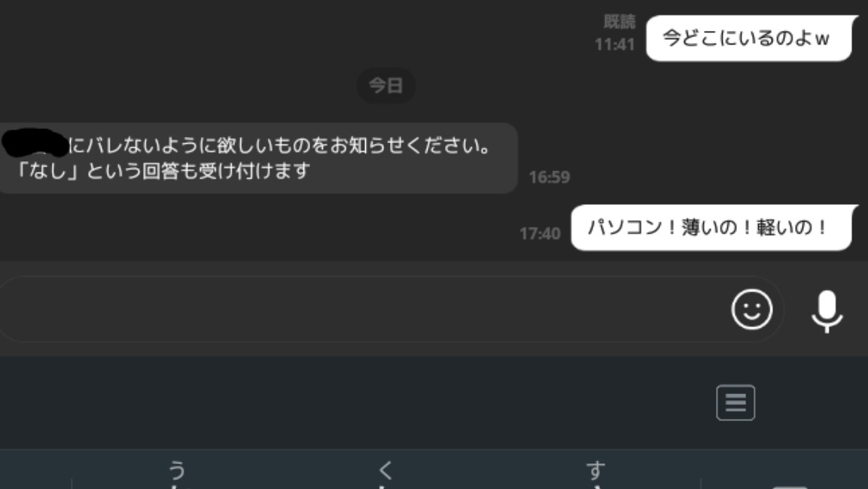Viewport: 868px width, 489px height.
Task: Tap the partially visible key left of う
Action: (x=35, y=472)
